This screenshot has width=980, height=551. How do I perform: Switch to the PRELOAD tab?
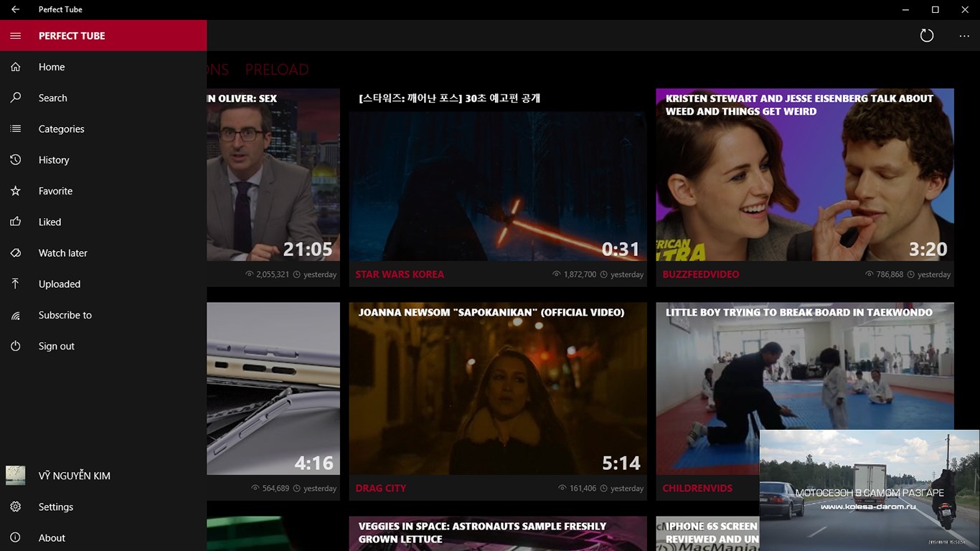coord(277,70)
